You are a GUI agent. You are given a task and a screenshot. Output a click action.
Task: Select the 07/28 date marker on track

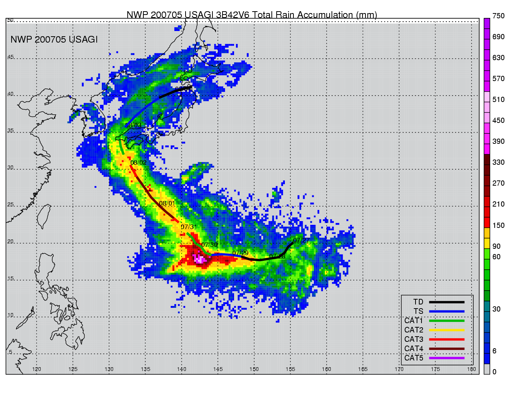tap(277, 256)
